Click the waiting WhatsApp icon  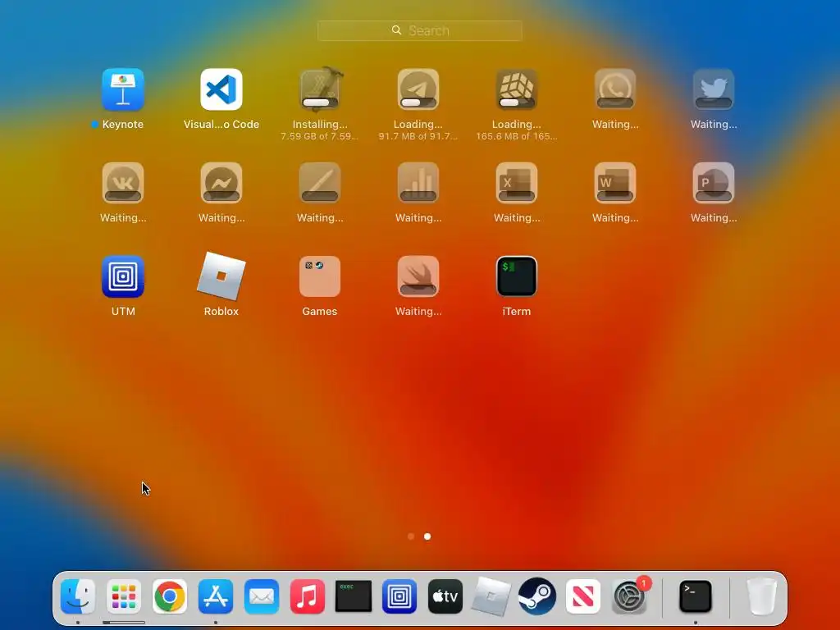tap(615, 89)
